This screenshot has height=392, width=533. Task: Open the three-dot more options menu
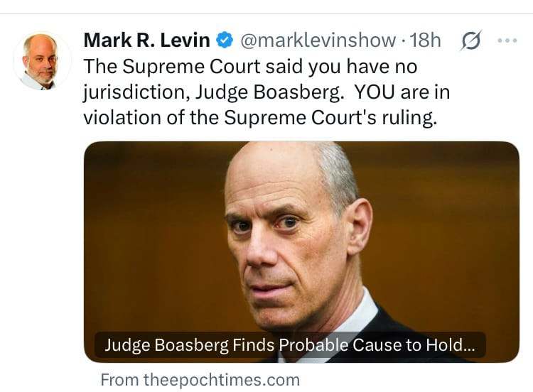tap(507, 40)
